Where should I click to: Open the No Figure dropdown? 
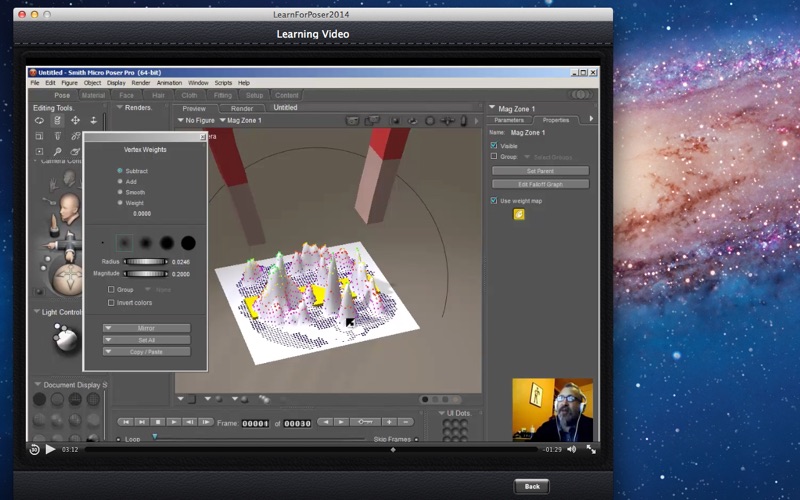click(x=198, y=121)
